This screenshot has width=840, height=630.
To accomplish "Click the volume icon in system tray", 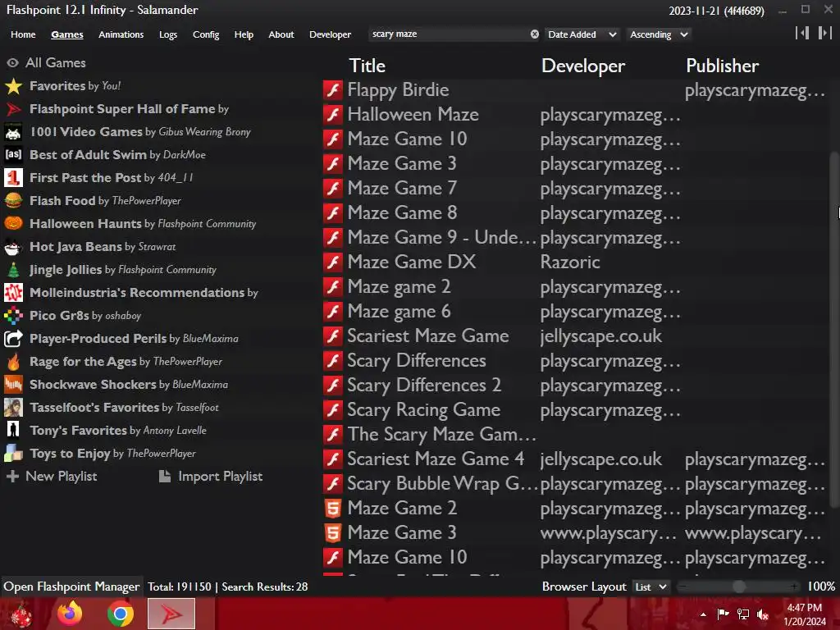I will 763,614.
